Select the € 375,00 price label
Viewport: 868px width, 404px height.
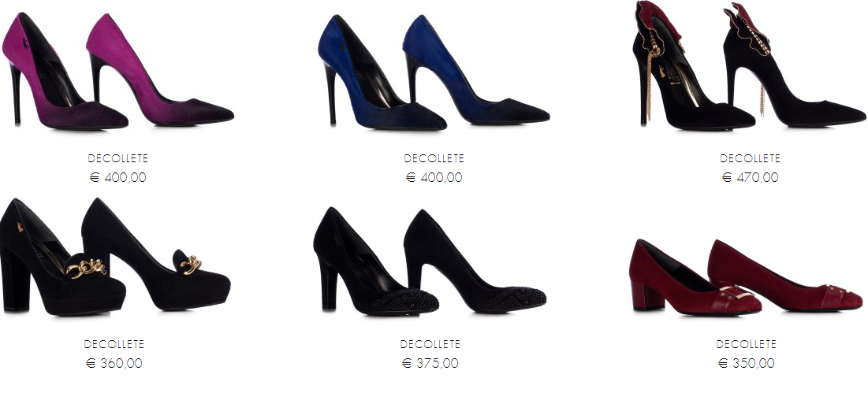[x=430, y=363]
